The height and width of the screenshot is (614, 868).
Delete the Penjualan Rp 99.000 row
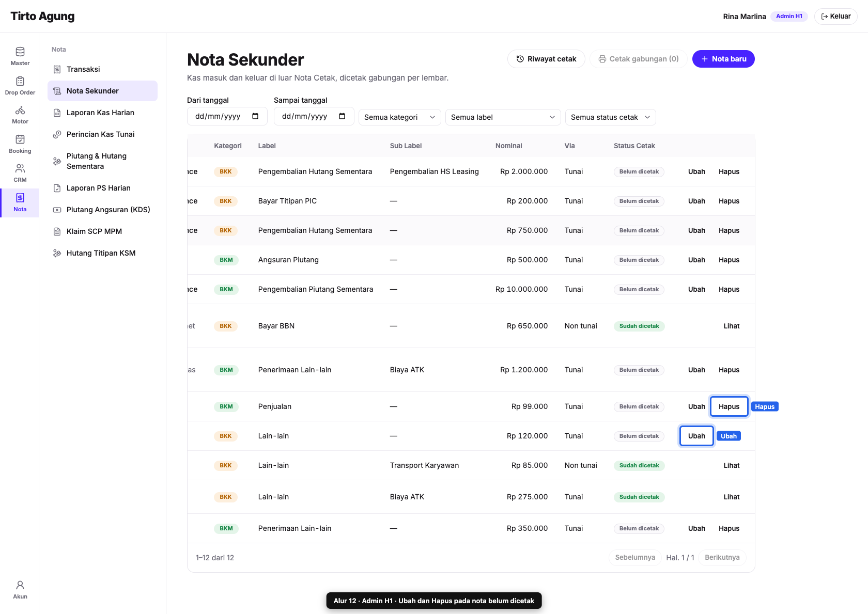729,406
